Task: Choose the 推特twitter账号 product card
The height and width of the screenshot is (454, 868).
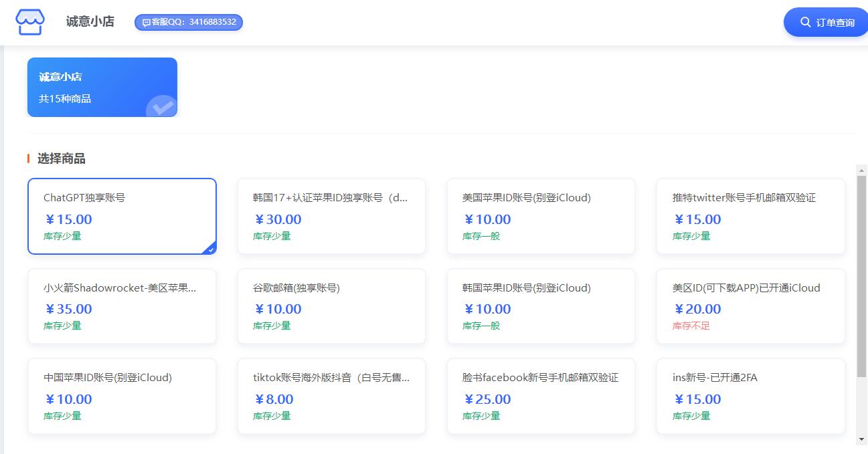Action: [x=750, y=216]
